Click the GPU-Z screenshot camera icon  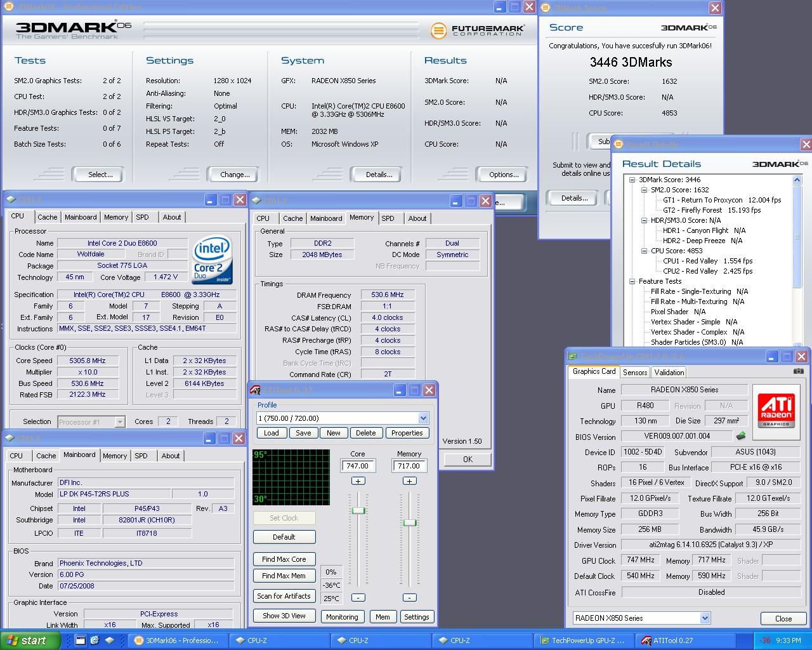click(799, 371)
